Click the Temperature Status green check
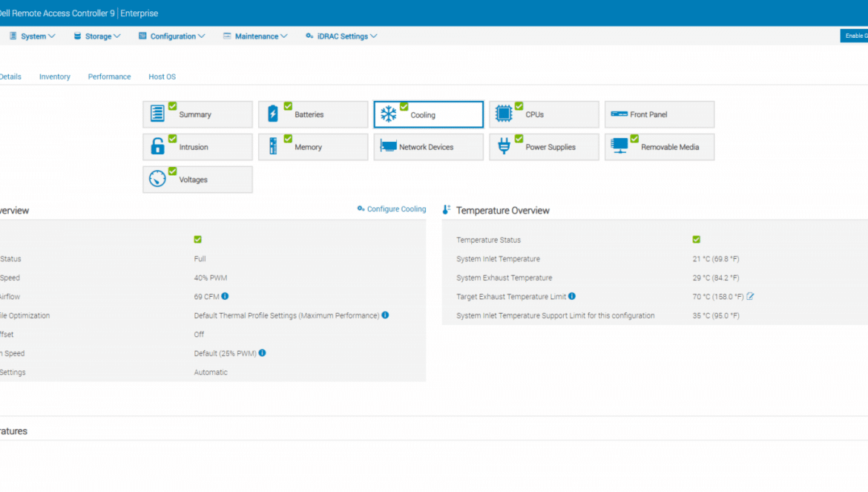Image resolution: width=868 pixels, height=492 pixels. [697, 240]
